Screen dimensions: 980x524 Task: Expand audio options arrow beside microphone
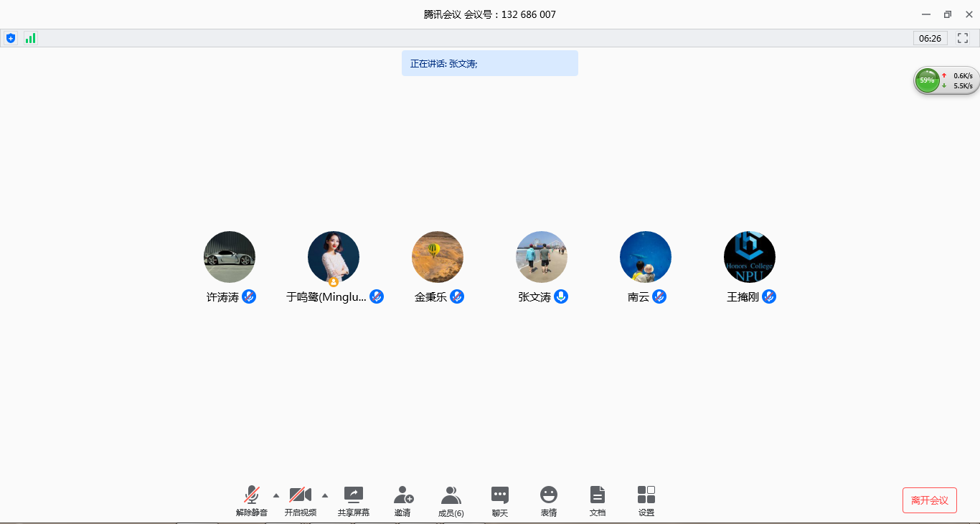(276, 495)
